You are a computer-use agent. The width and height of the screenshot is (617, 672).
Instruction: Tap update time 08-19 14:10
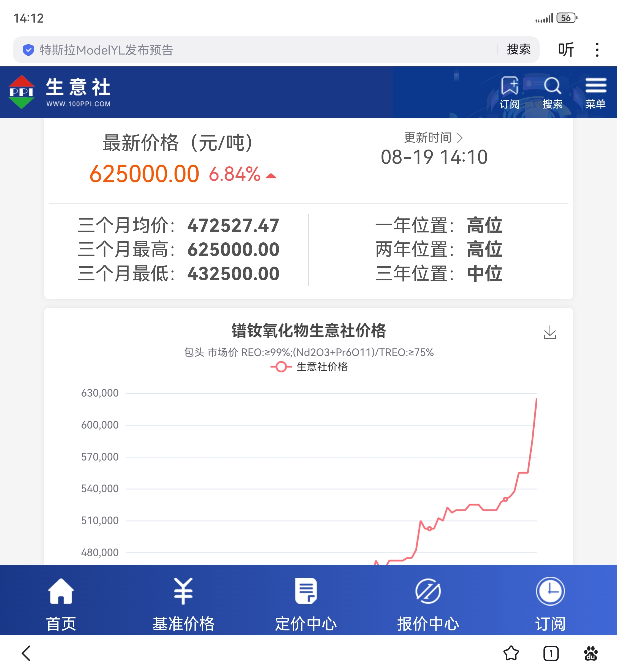pos(434,157)
